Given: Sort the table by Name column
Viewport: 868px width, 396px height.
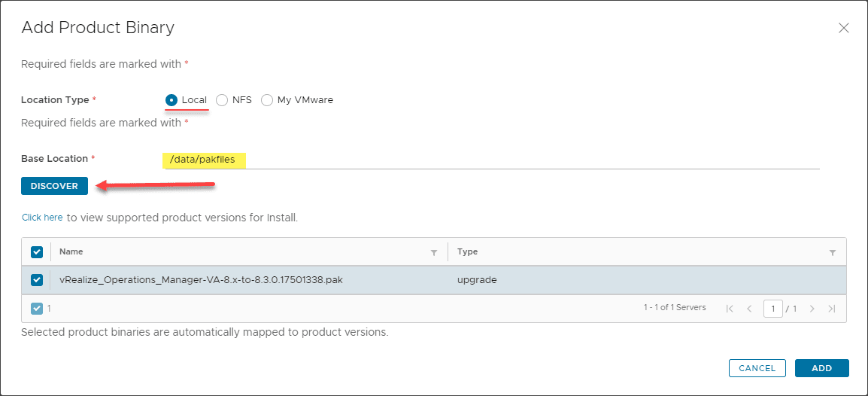Looking at the screenshot, I should point(71,252).
